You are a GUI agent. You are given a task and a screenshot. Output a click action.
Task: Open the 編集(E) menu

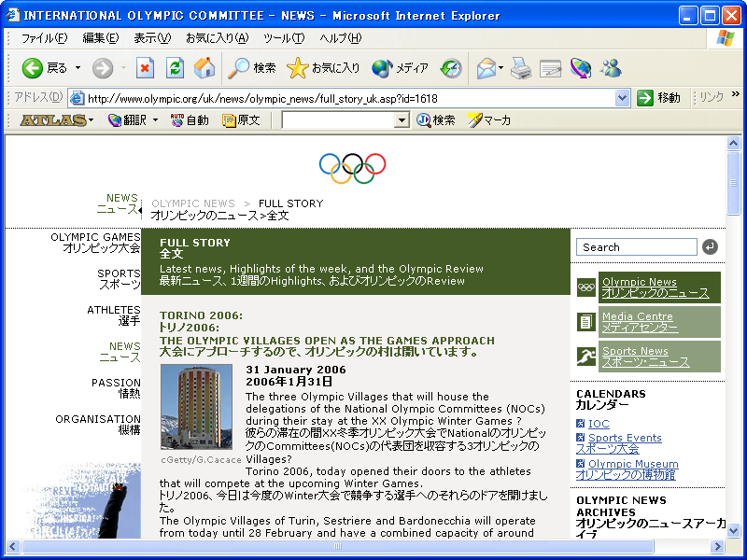[x=100, y=38]
